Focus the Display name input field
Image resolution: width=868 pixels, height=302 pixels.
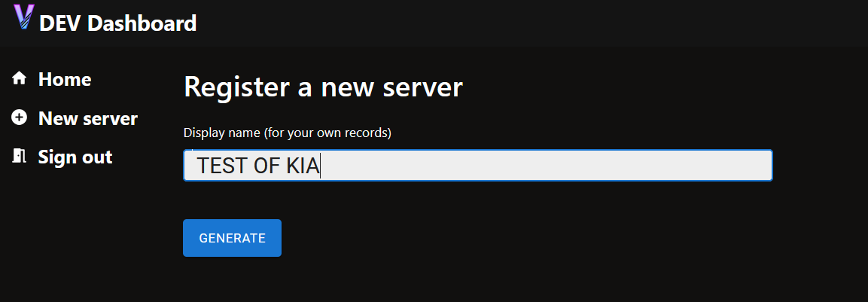478,165
